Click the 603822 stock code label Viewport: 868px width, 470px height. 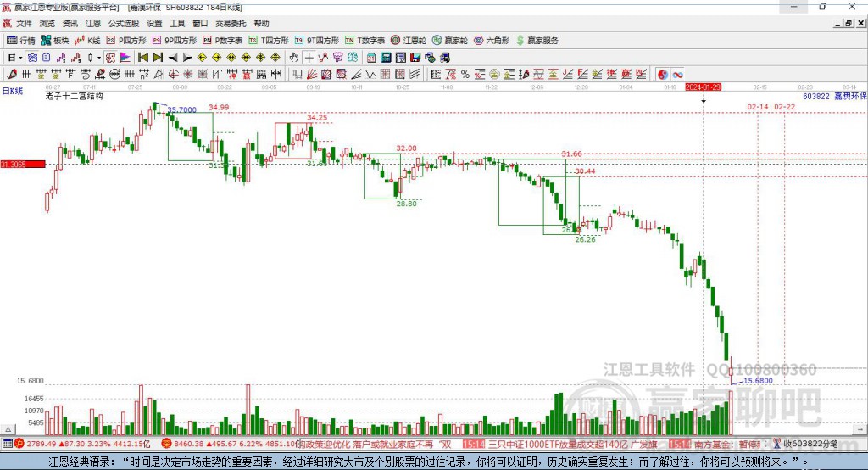click(816, 96)
